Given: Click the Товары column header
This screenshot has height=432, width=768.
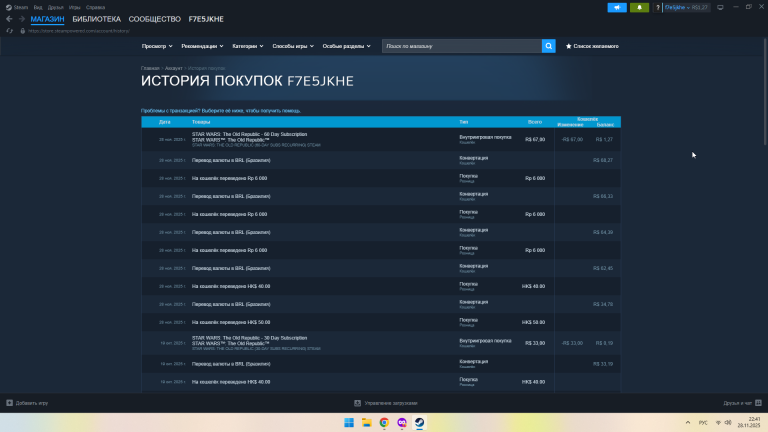Looking at the screenshot, I should tap(201, 122).
